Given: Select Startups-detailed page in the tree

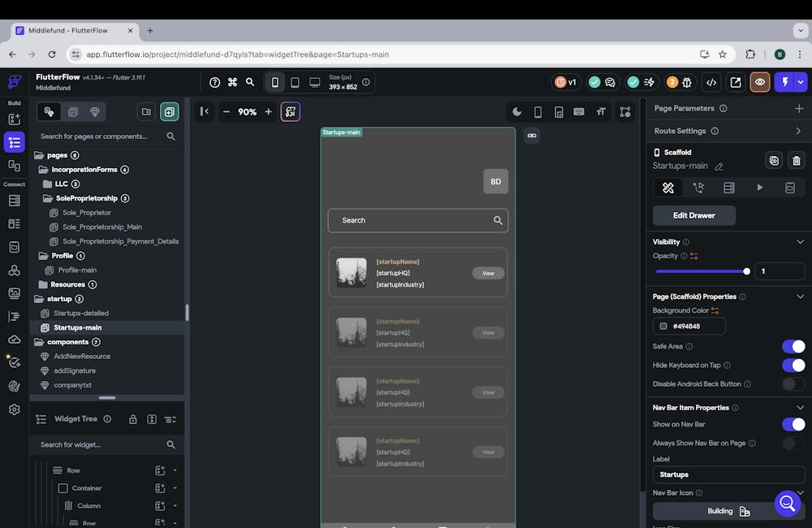Looking at the screenshot, I should click(80, 313).
